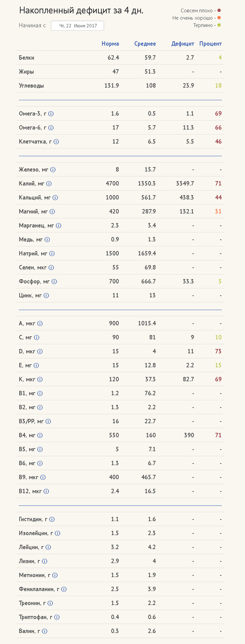Click the dark red Совсем плохо dot
Viewport: 245px width, 644px height.
(x=219, y=11)
